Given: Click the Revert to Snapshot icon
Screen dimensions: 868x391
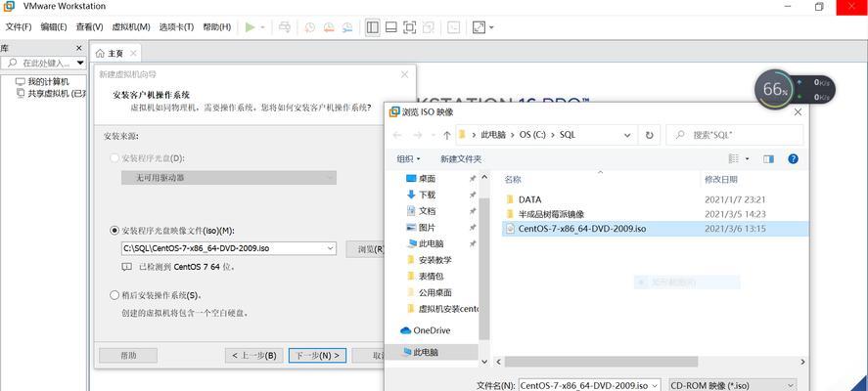Looking at the screenshot, I should [x=328, y=27].
